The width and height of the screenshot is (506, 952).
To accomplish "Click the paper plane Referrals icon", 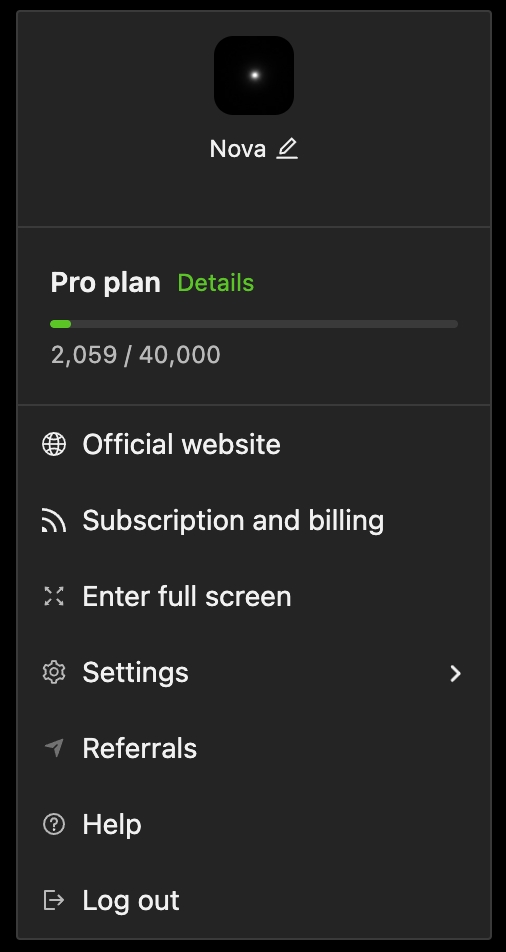I will point(54,748).
